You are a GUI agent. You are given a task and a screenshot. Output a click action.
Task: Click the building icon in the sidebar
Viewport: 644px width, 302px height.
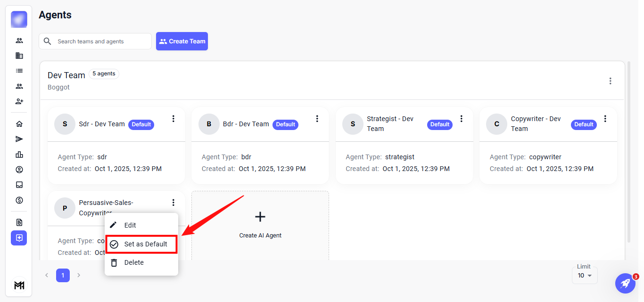pyautogui.click(x=19, y=56)
